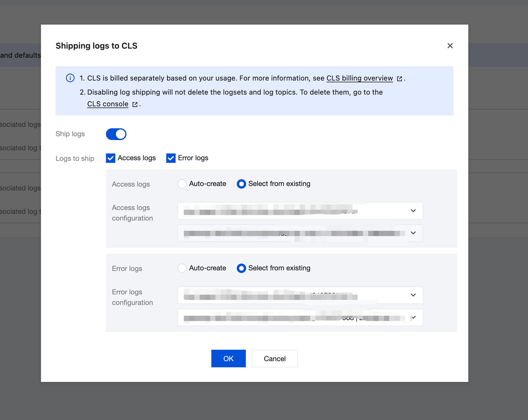Image resolution: width=528 pixels, height=420 pixels.
Task: Click external link icon beside CLS billing overview
Action: (400, 78)
